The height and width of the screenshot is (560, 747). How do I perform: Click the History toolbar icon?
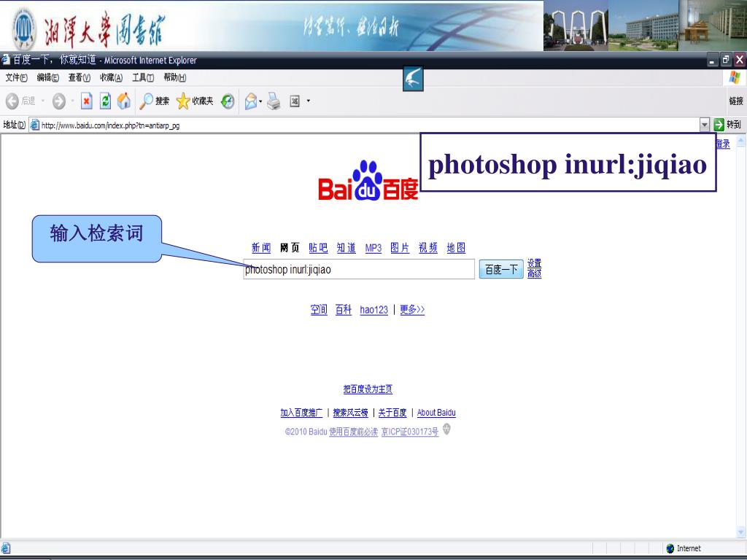(x=228, y=101)
